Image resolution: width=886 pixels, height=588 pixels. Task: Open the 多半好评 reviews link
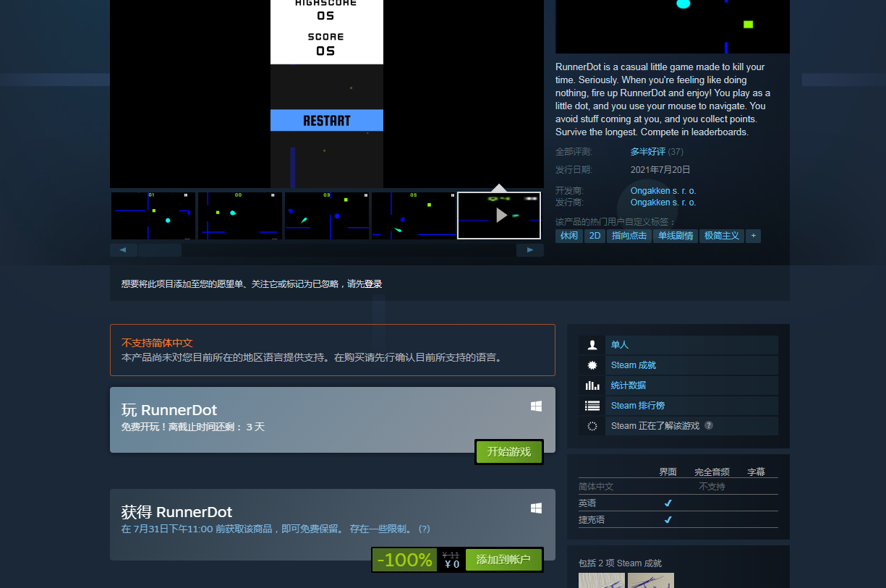click(648, 152)
